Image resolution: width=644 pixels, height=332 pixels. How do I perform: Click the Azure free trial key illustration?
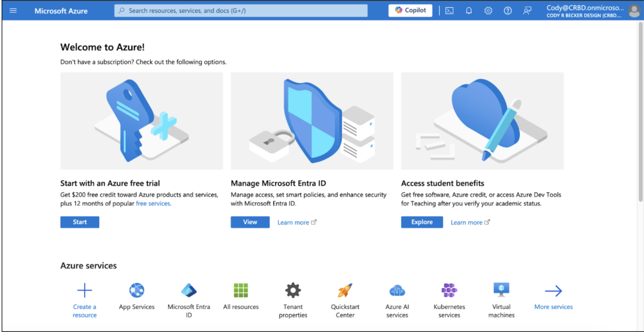[142, 121]
